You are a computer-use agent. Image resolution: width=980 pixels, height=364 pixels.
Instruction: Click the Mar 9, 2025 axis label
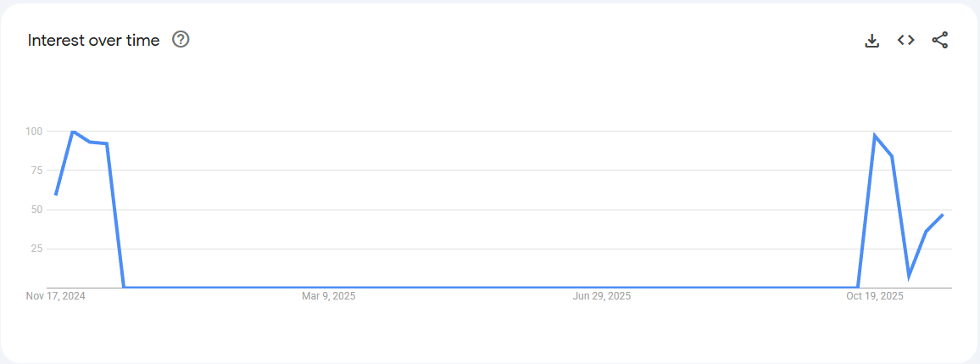click(x=329, y=296)
